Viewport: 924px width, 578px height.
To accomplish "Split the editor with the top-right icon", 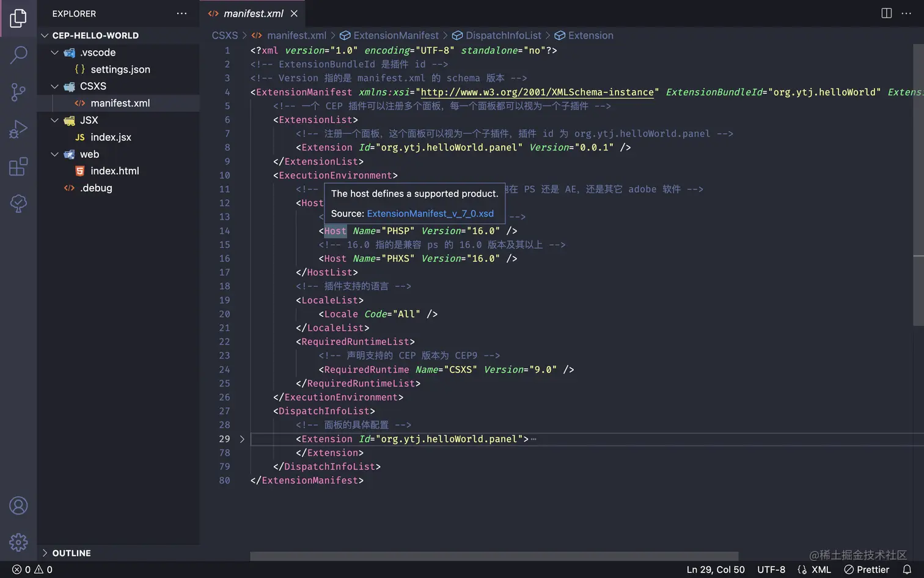I will coord(886,13).
